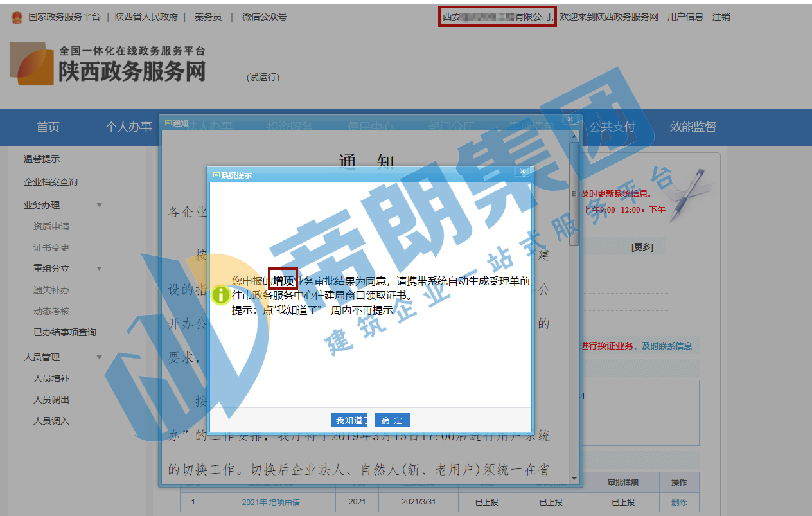Log out via 注销 link
Screen dimensions: 812x516
pyautogui.click(x=721, y=17)
